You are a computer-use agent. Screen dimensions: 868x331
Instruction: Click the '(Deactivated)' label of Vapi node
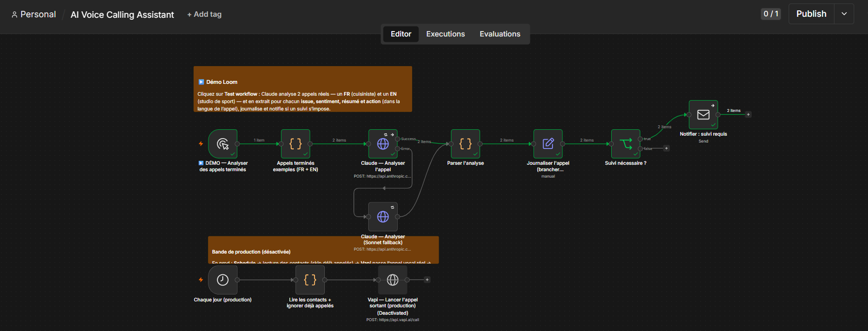pos(393,313)
